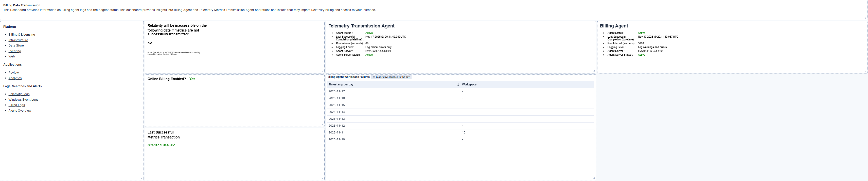Click Billing Agent Server value EWATCH-A-CORE01
The image size is (868, 181).
click(651, 51)
